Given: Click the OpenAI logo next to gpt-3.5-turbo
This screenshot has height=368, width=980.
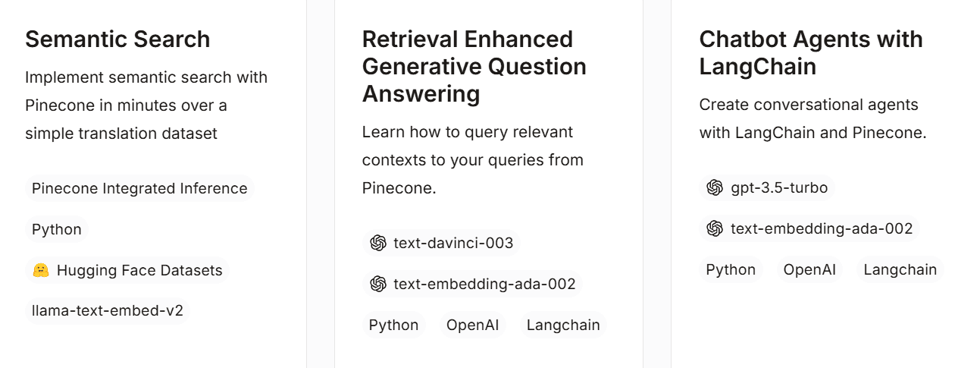Looking at the screenshot, I should coord(715,187).
